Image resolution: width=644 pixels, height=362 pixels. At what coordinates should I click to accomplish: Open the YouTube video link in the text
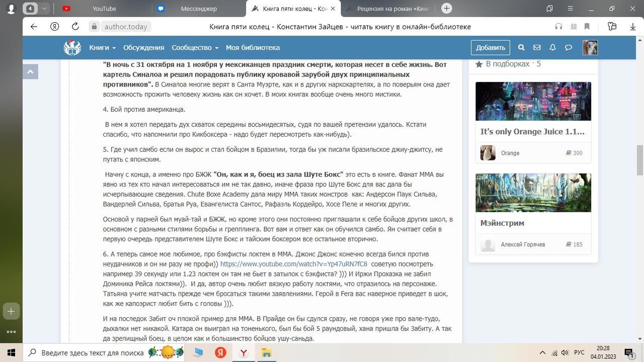[x=294, y=264]
